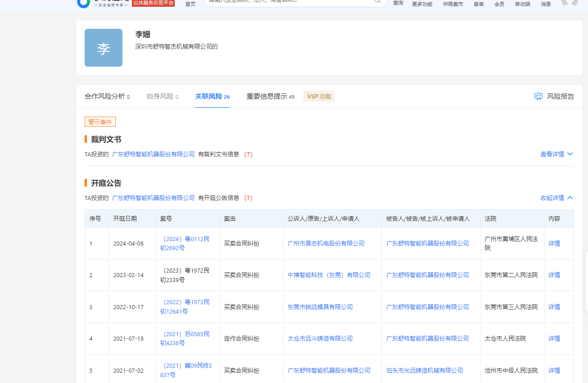The width and height of the screenshot is (588, 383).
Task: Click the name 李姗 heading
Action: click(x=143, y=35)
